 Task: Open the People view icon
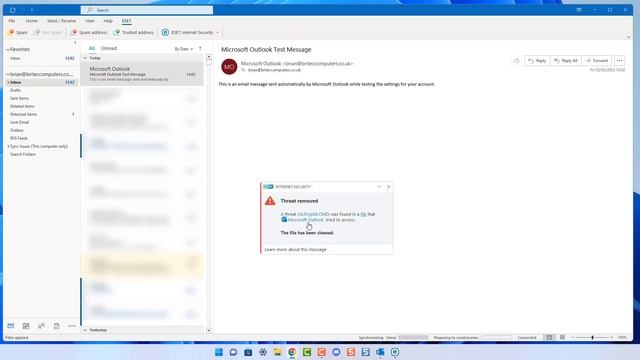[41, 326]
